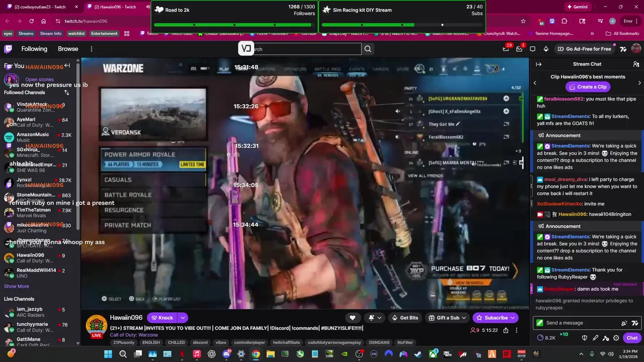Open the Following page

(34, 49)
